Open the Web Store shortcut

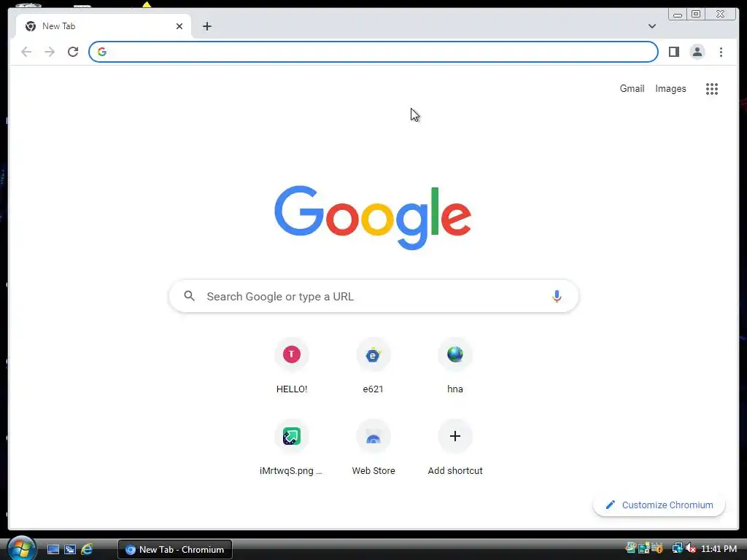(373, 448)
